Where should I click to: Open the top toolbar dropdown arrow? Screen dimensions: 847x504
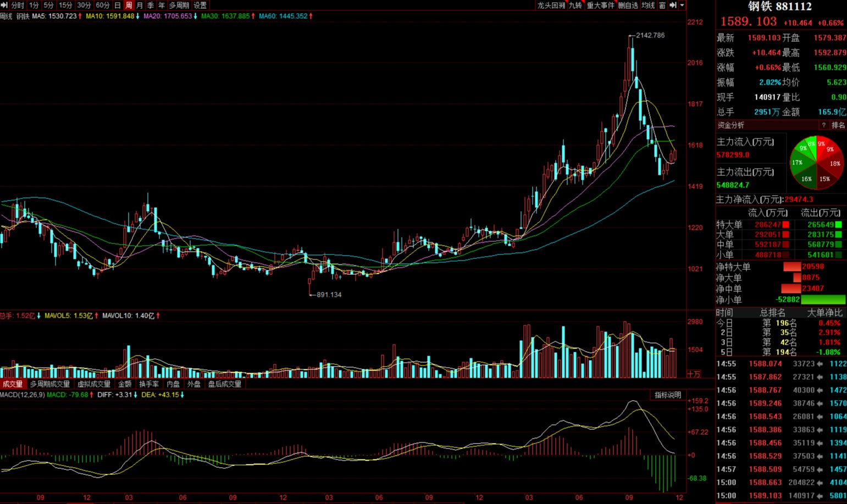coord(682,5)
